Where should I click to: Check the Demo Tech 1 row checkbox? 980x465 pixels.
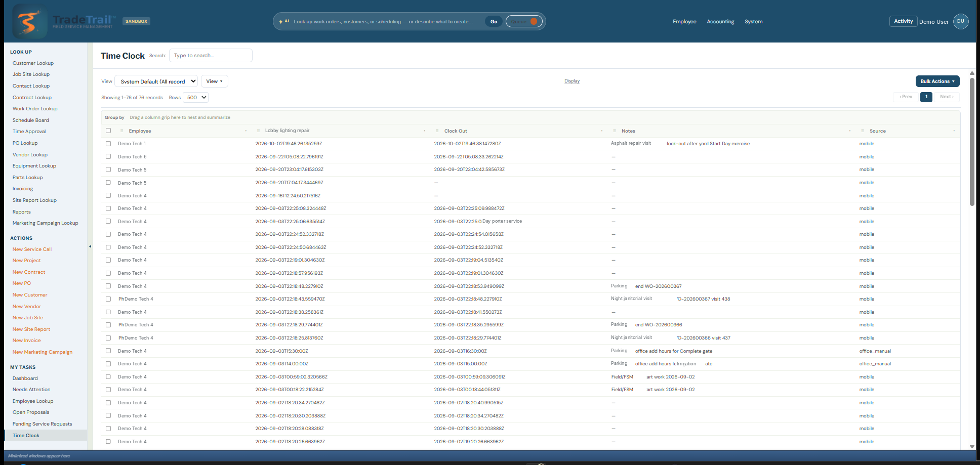click(x=108, y=144)
